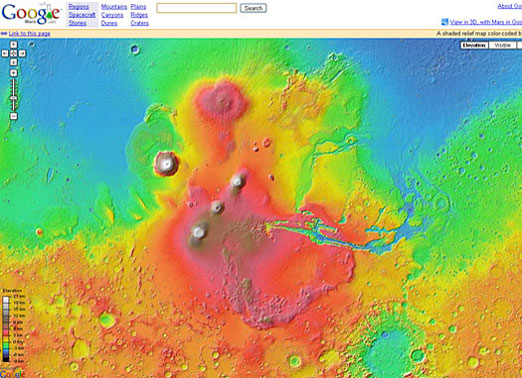Click the Google Mars logo
This screenshot has width=522, height=378.
(x=31, y=14)
